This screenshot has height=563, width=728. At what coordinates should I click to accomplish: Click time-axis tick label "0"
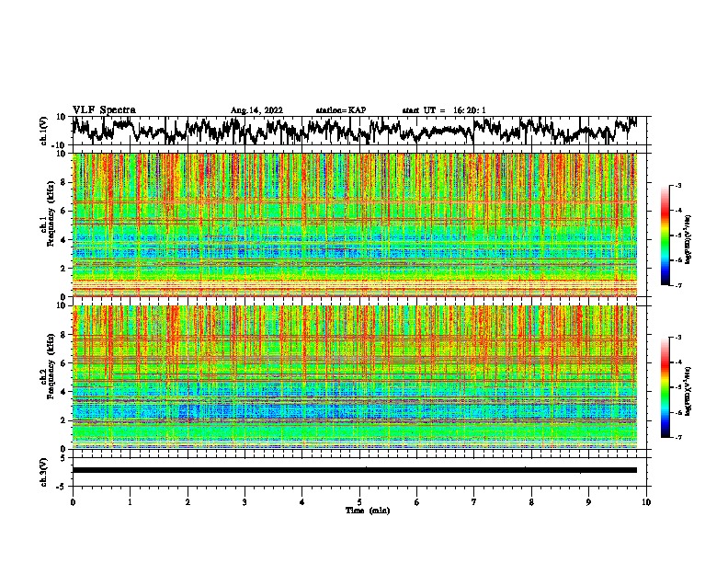pyautogui.click(x=73, y=502)
